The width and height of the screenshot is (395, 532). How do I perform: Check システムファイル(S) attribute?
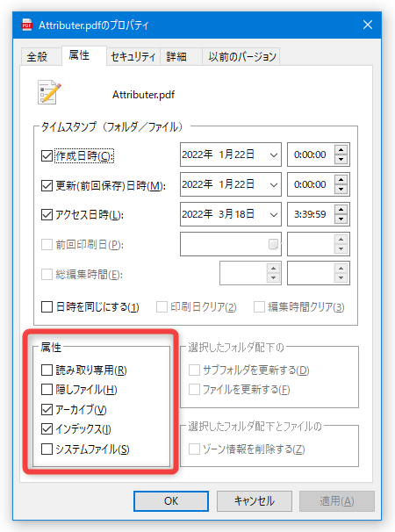[47, 449]
